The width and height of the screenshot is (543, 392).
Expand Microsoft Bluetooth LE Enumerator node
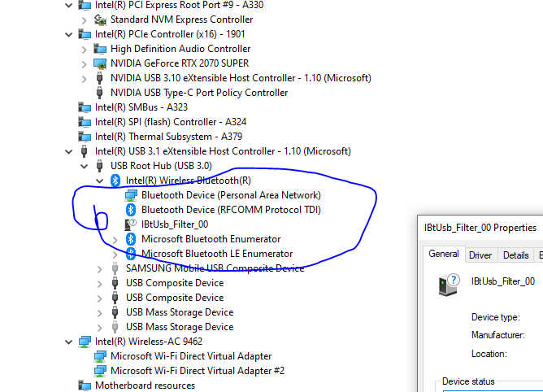tap(115, 255)
